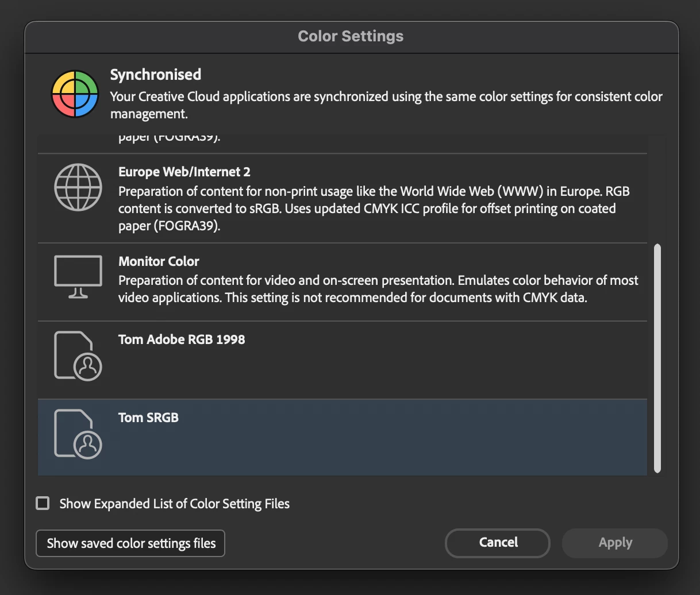Click the Synchronised color wheel icon
Image resolution: width=700 pixels, height=595 pixels.
tap(74, 94)
